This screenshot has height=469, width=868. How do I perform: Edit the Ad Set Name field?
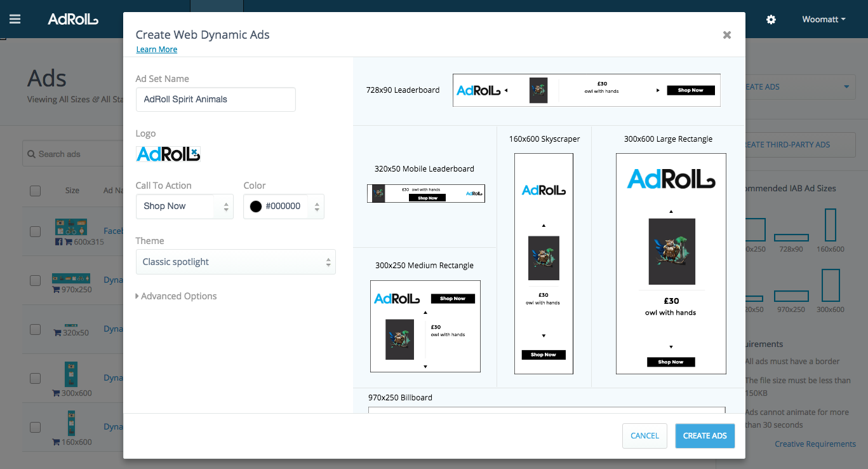[216, 100]
